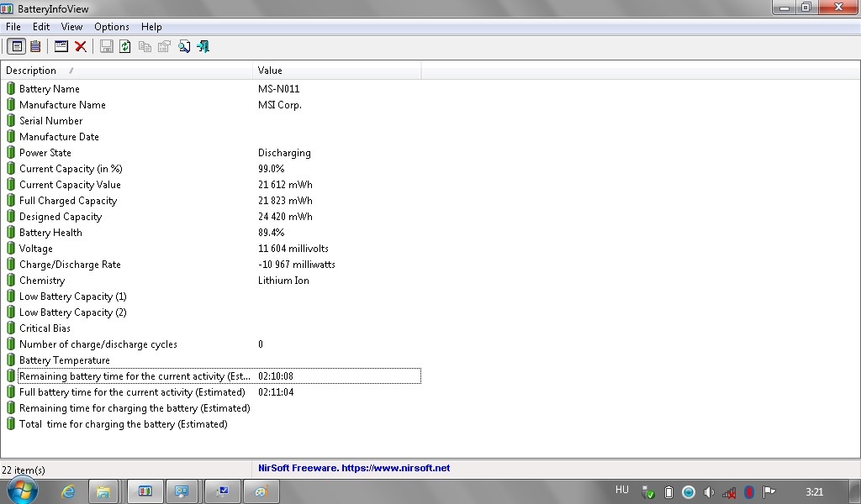Select Number of charge/discharge cycles row
The image size is (861, 504).
click(x=211, y=344)
